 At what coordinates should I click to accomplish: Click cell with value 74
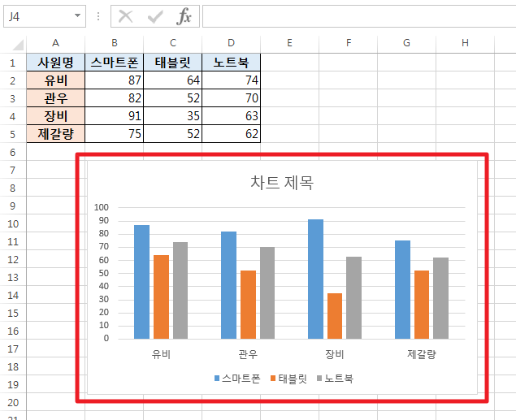231,80
